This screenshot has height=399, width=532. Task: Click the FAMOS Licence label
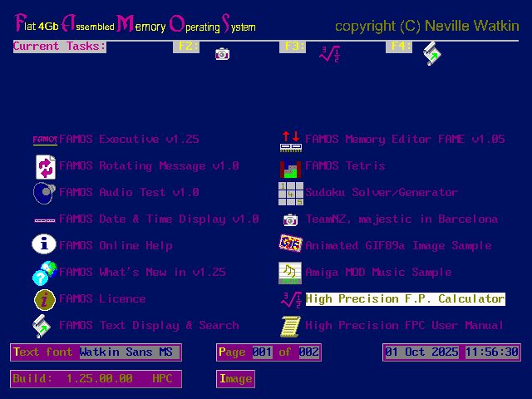pos(102,298)
